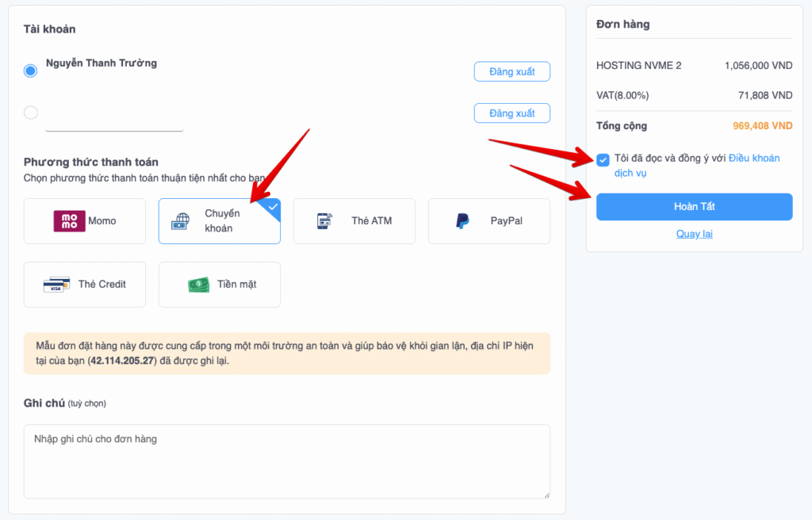Click the Quay lại link
The width and height of the screenshot is (812, 520).
(694, 234)
